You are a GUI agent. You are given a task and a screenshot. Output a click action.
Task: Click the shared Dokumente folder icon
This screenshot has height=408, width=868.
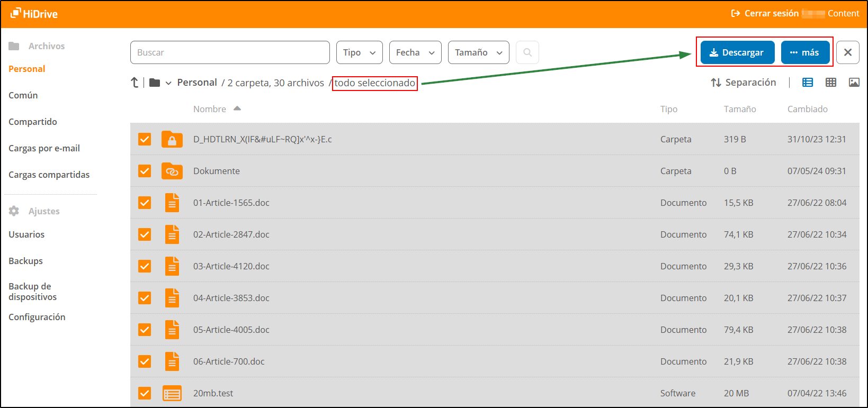(172, 171)
